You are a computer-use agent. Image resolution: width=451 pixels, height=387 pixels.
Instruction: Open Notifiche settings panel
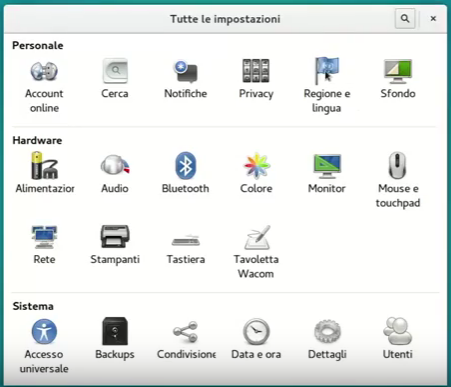186,79
